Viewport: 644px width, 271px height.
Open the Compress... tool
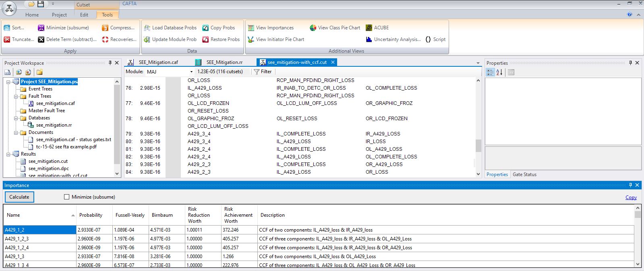tap(118, 28)
